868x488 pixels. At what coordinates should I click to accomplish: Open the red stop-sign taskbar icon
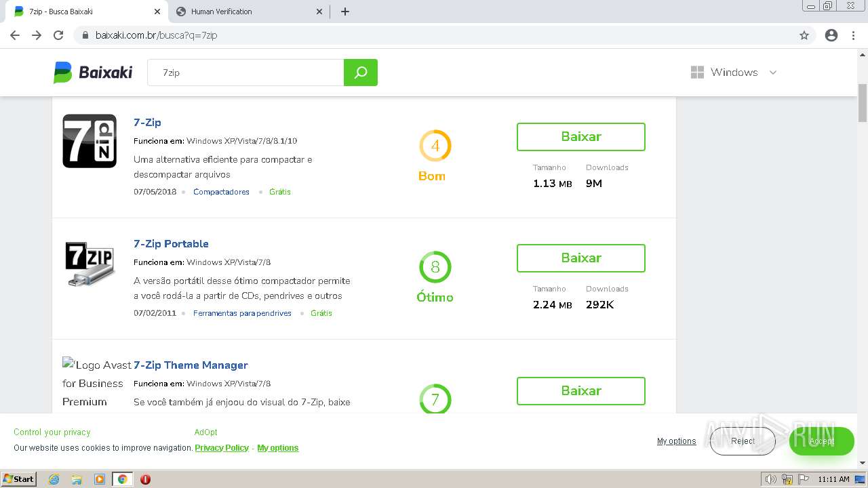145,479
